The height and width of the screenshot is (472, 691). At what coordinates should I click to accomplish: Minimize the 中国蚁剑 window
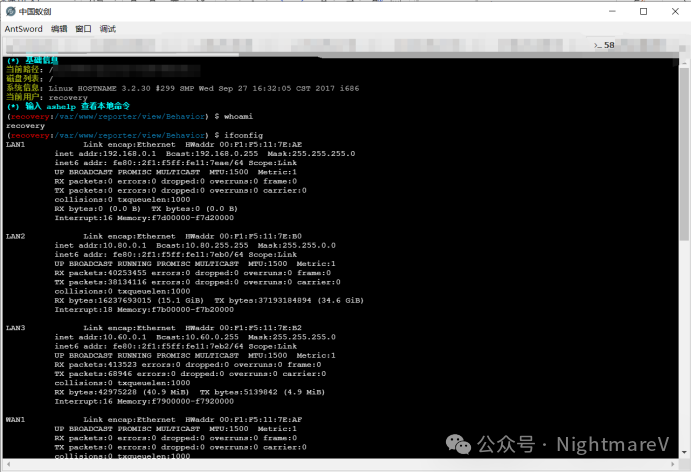click(612, 11)
